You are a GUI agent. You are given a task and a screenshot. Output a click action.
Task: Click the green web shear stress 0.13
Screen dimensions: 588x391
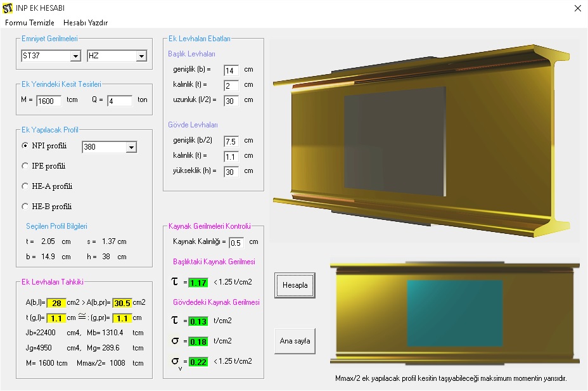click(198, 321)
